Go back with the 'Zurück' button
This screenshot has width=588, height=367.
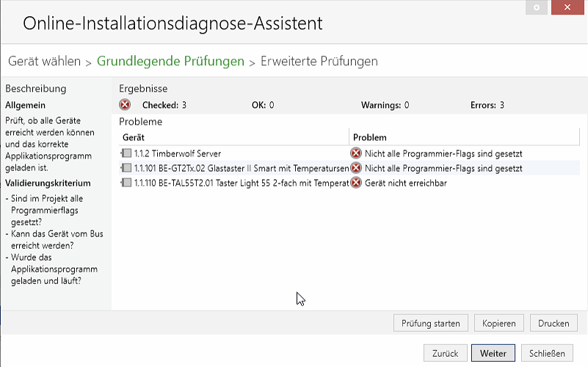pos(445,353)
